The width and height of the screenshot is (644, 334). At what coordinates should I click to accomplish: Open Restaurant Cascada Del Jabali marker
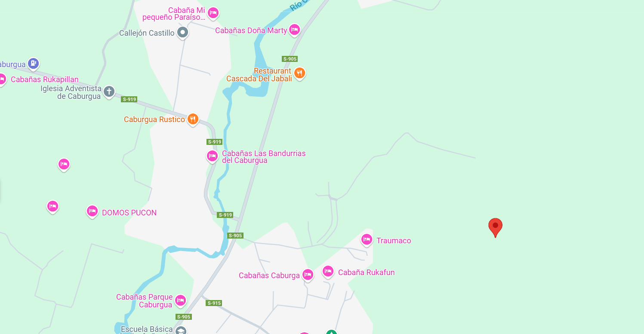point(300,73)
